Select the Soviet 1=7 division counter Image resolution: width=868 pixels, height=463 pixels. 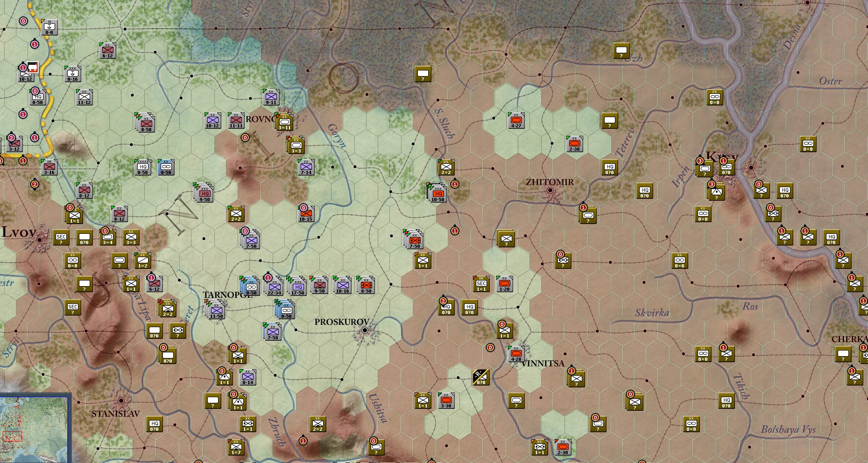[x=236, y=447]
